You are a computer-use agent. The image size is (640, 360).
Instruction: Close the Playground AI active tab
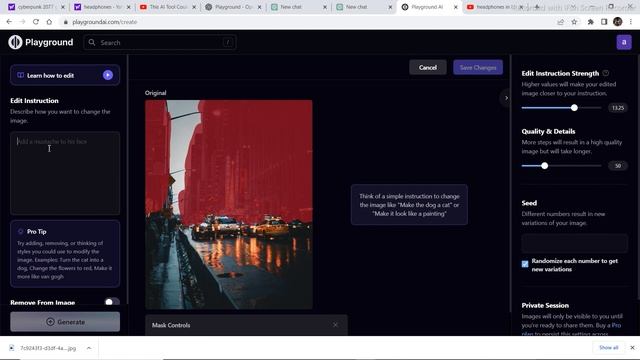(x=456, y=7)
